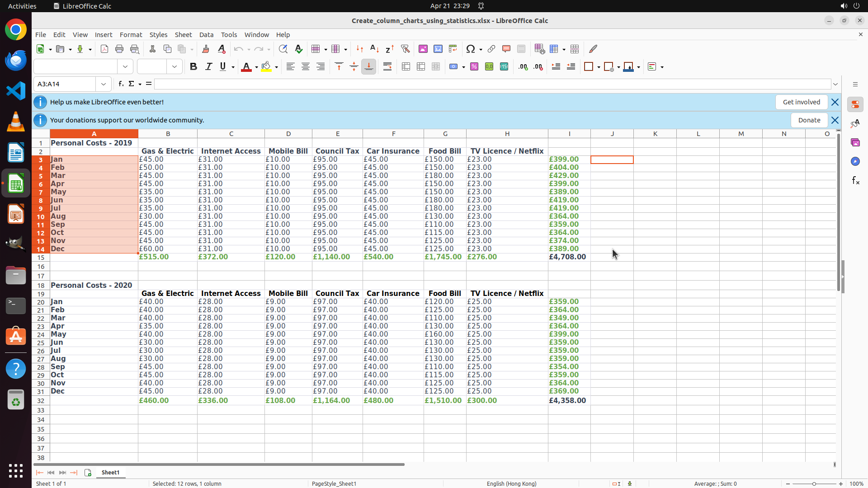Expand the font name dropdown
Viewport: 868px width, 488px height.
[125, 67]
